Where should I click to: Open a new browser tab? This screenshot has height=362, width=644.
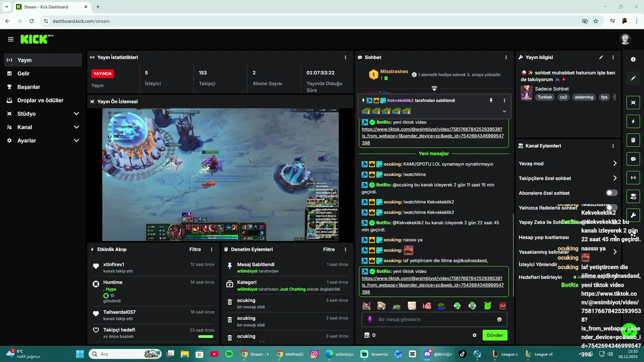pos(98,7)
